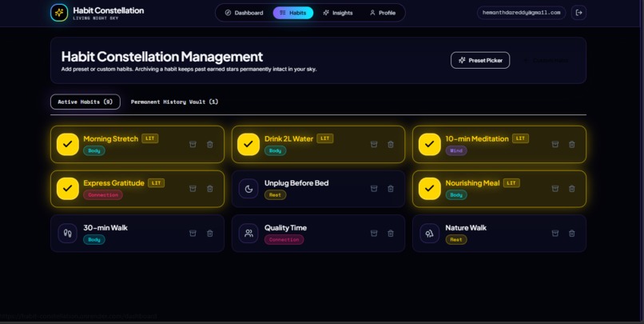Screen dimensions: 644x324
Task: Archive the Express Gratitude habit
Action: coord(193,189)
